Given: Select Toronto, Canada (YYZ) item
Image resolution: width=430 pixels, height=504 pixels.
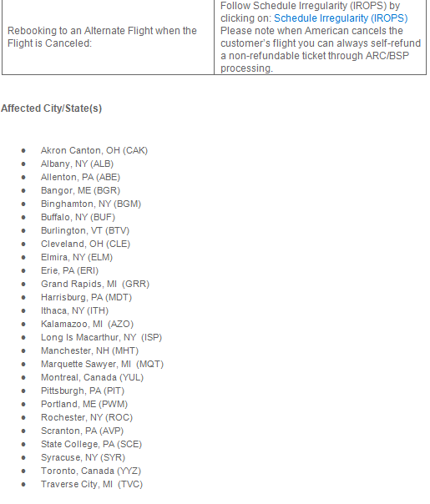Looking at the screenshot, I should pos(91,471).
